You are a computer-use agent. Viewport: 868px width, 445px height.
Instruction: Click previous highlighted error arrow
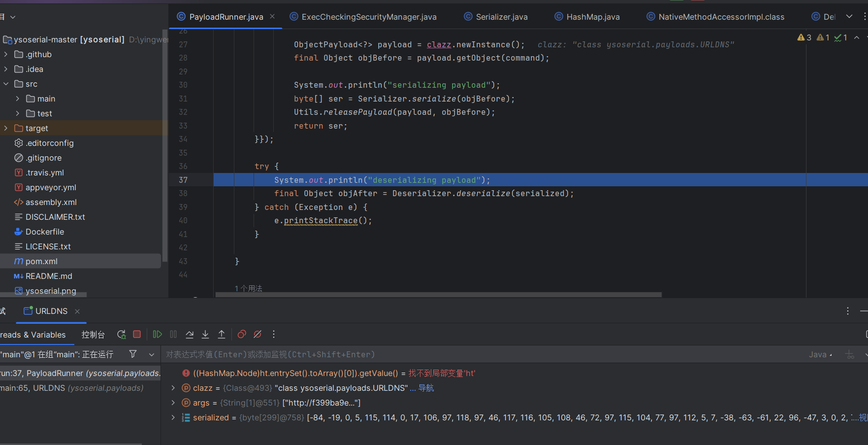[857, 37]
